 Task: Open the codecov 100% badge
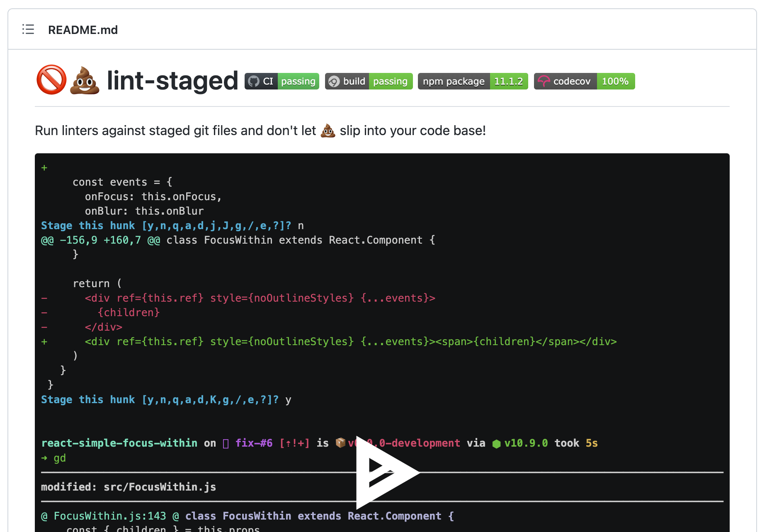tap(584, 81)
